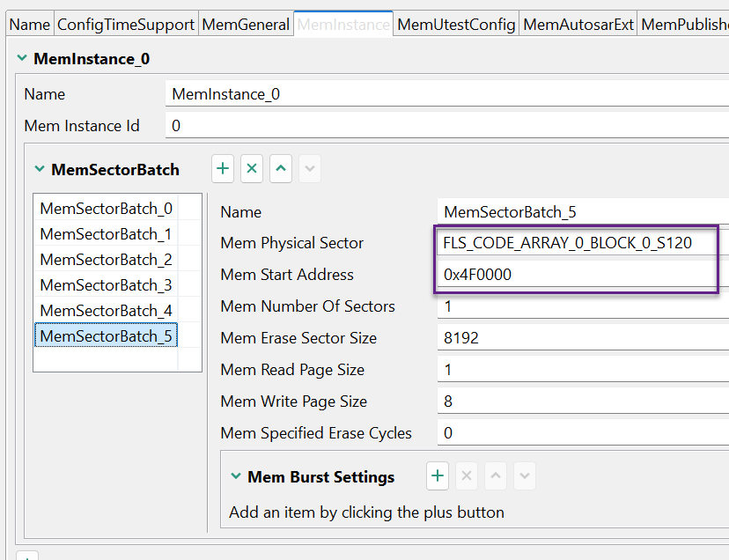
Task: Edit Mem Number Of Sectors value
Action: point(583,306)
